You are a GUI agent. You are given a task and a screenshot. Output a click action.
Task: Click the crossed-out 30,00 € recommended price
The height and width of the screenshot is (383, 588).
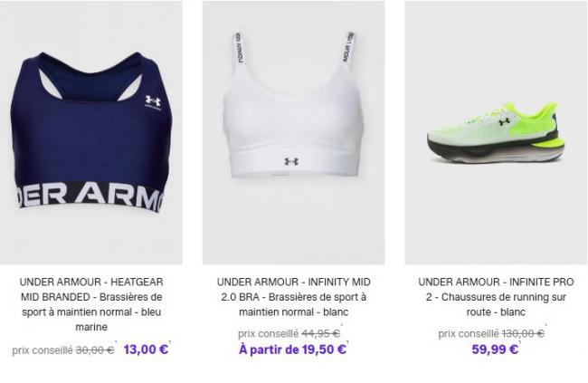[95, 350]
